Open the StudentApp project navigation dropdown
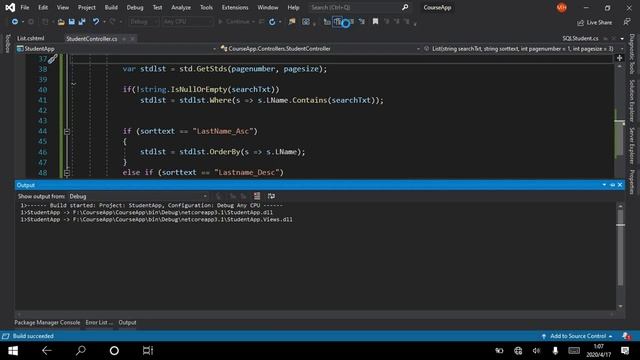Image resolution: width=640 pixels, height=360 pixels. click(x=116, y=49)
